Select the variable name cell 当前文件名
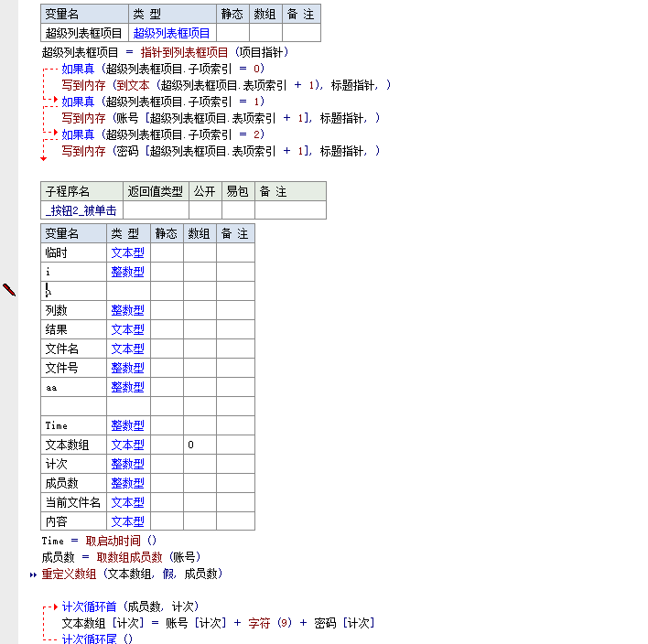Image resolution: width=648 pixels, height=644 pixels. [72, 502]
